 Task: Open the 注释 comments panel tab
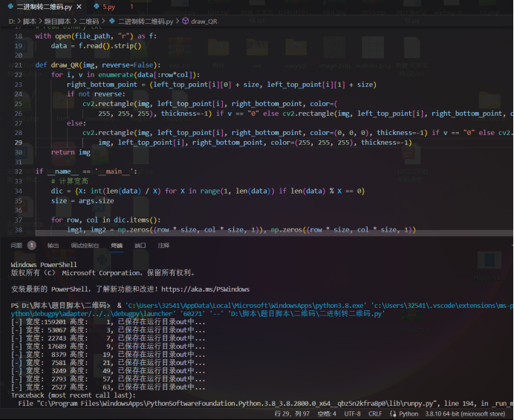(x=163, y=245)
